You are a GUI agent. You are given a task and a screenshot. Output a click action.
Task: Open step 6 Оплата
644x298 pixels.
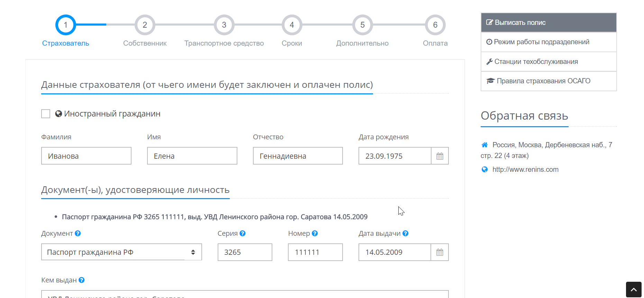(435, 25)
